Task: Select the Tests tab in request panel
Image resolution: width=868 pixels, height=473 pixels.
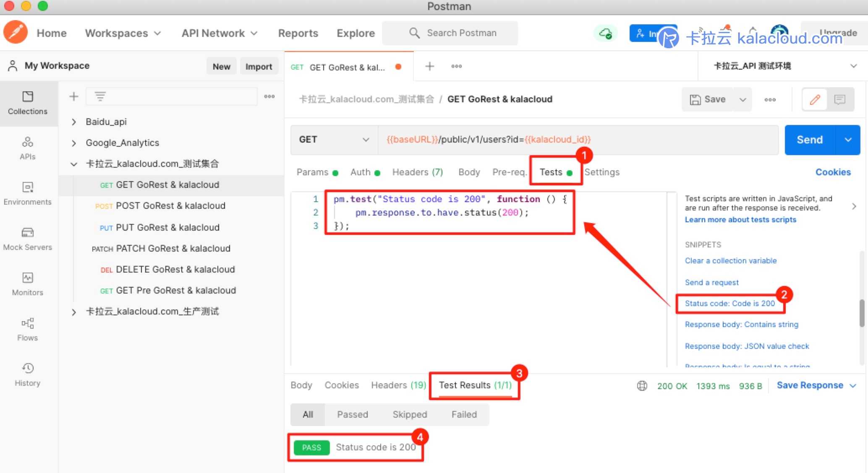Action: 551,172
